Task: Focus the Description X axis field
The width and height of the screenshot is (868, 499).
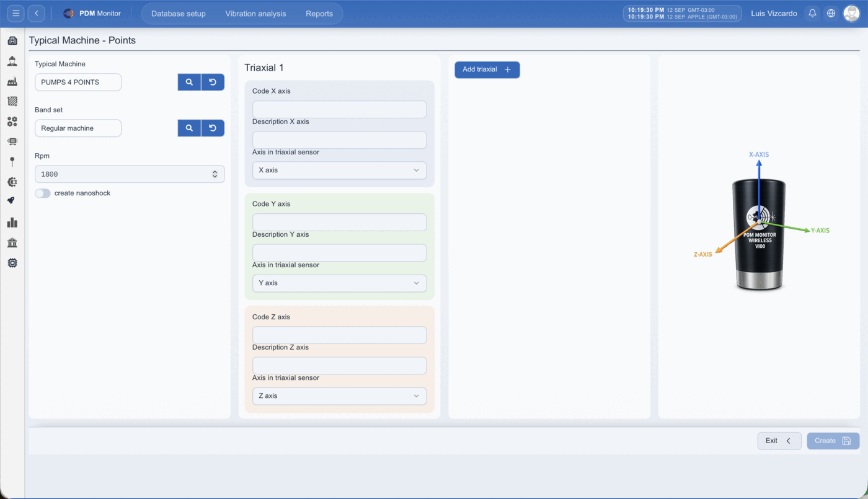Action: (339, 140)
